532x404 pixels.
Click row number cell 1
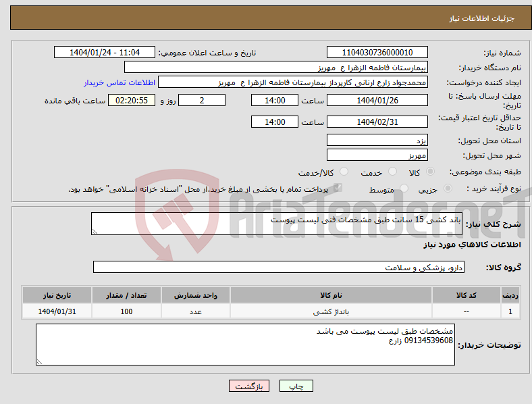coord(510,311)
